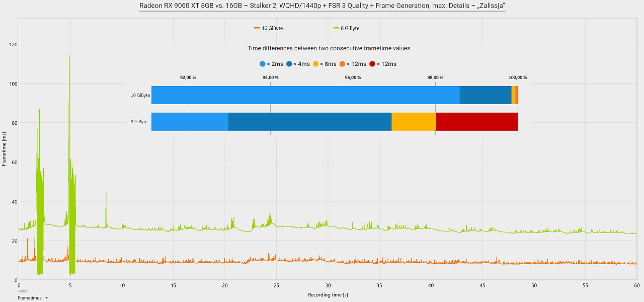Toggle the '< 2ms' legend item
Viewport: 644px width, 302px height.
click(x=272, y=64)
